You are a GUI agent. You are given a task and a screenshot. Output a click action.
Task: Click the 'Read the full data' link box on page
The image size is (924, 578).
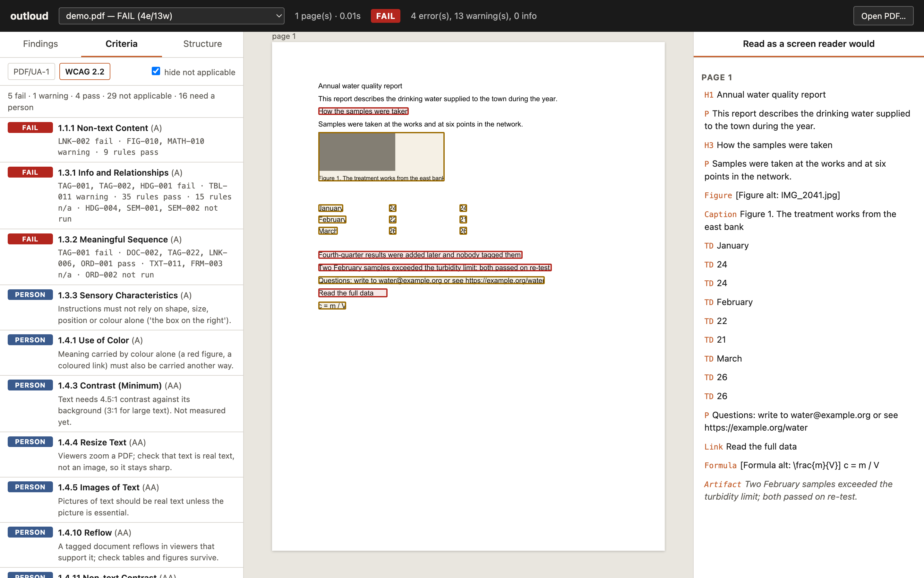(353, 293)
